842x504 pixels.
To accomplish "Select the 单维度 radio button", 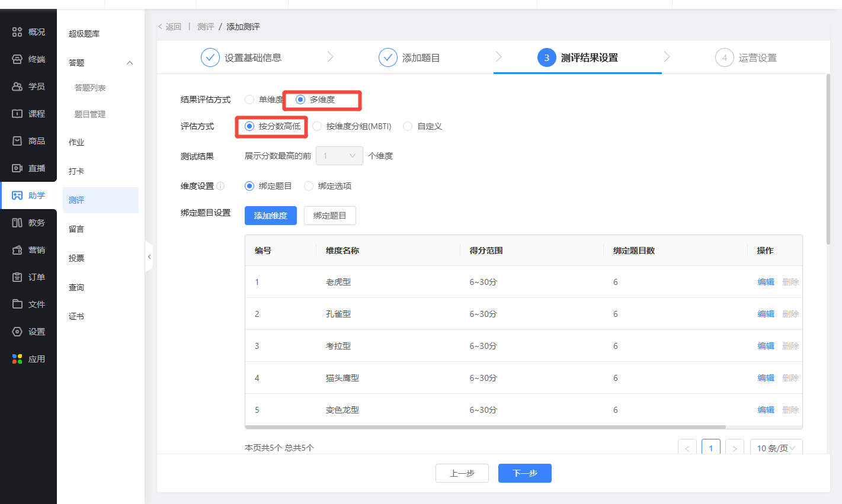I will [249, 99].
